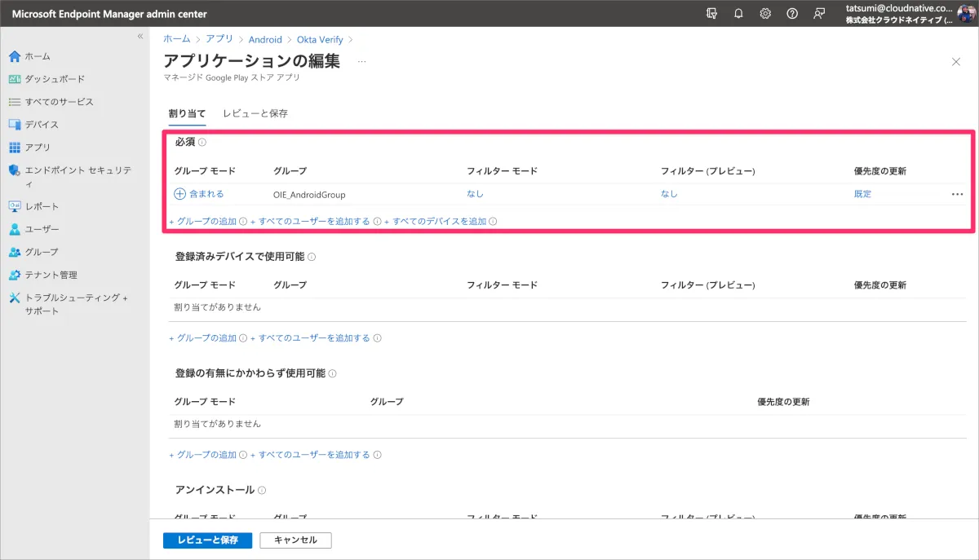Toggle the 含まれる group mode
979x560 pixels.
[199, 194]
